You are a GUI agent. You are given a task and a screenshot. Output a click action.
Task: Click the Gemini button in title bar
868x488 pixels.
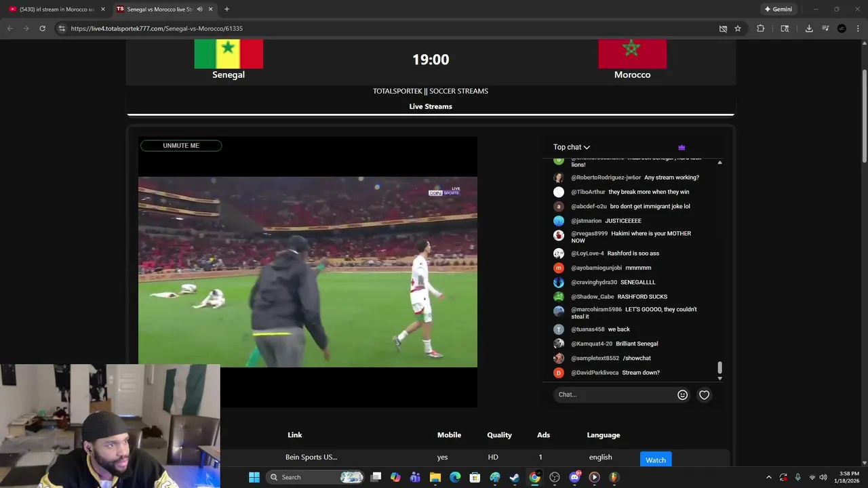point(778,9)
